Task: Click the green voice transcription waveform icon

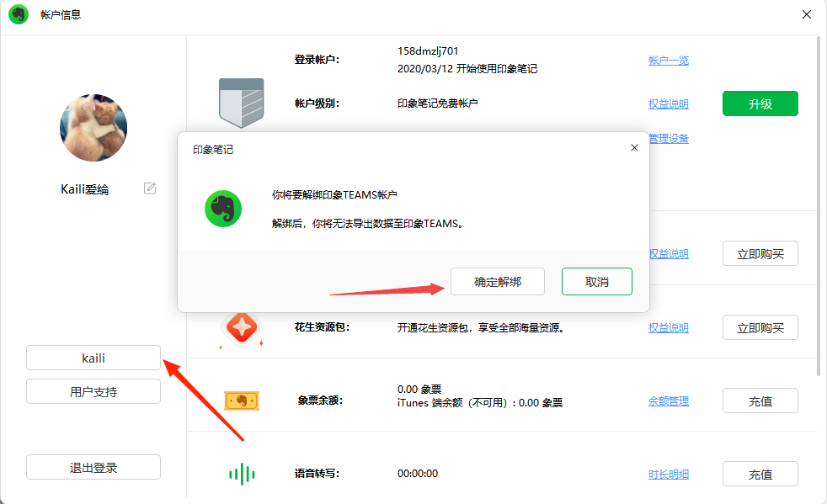Action: point(242,474)
